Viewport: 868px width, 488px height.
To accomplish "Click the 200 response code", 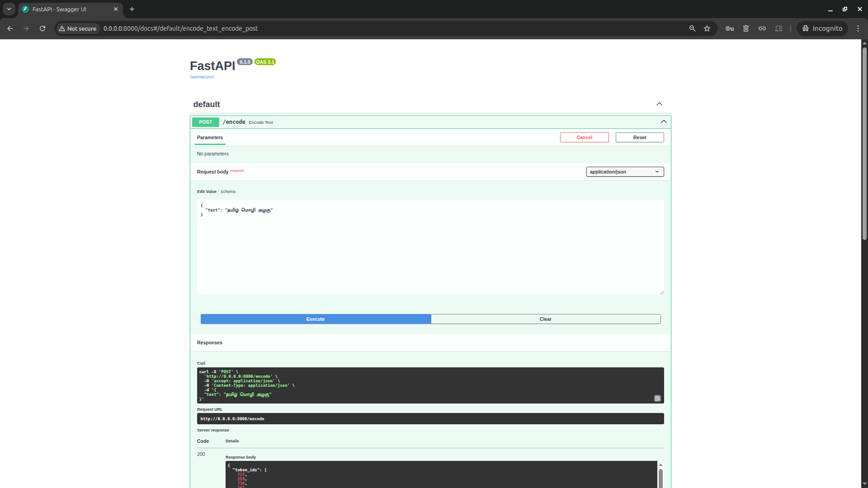I will point(201,454).
